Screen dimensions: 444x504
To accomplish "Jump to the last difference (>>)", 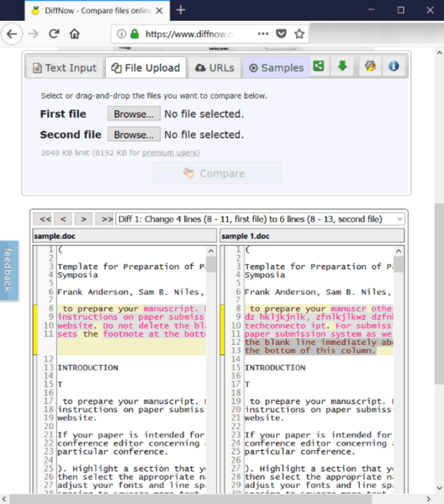I will [x=106, y=219].
